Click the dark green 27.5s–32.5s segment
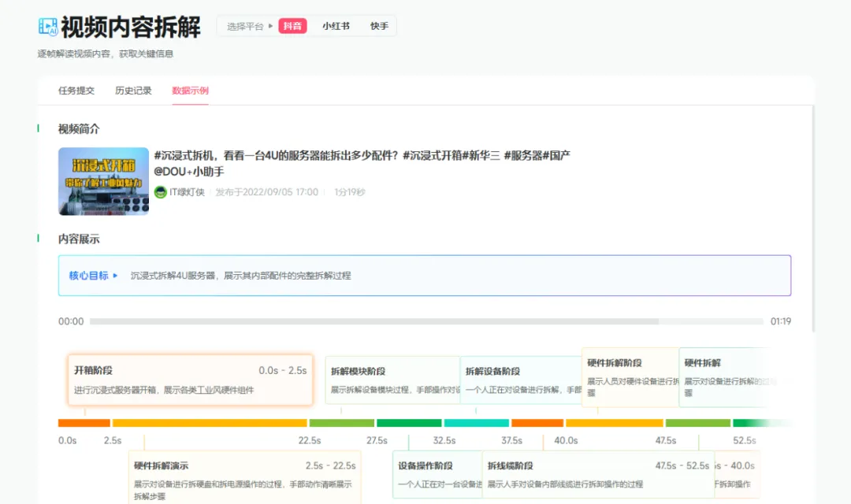Screen dimensions: 851x504 point(409,423)
